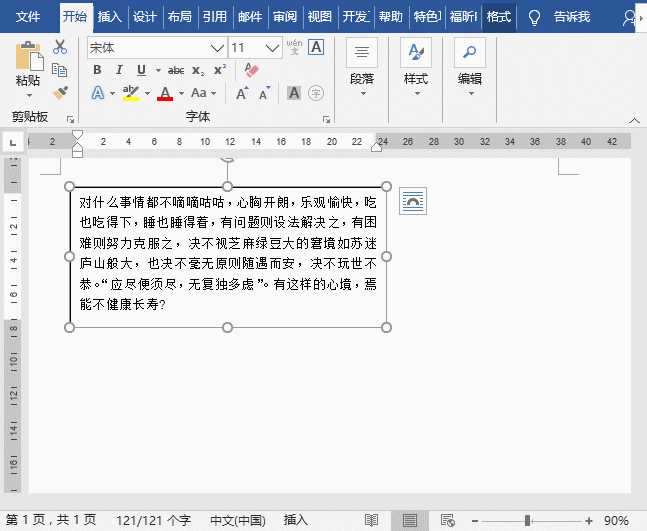Click the red font color swatch

(164, 93)
